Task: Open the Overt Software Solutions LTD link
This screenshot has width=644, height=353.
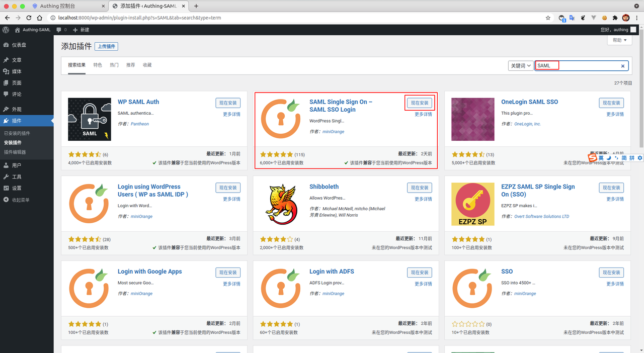Action: 541,216
